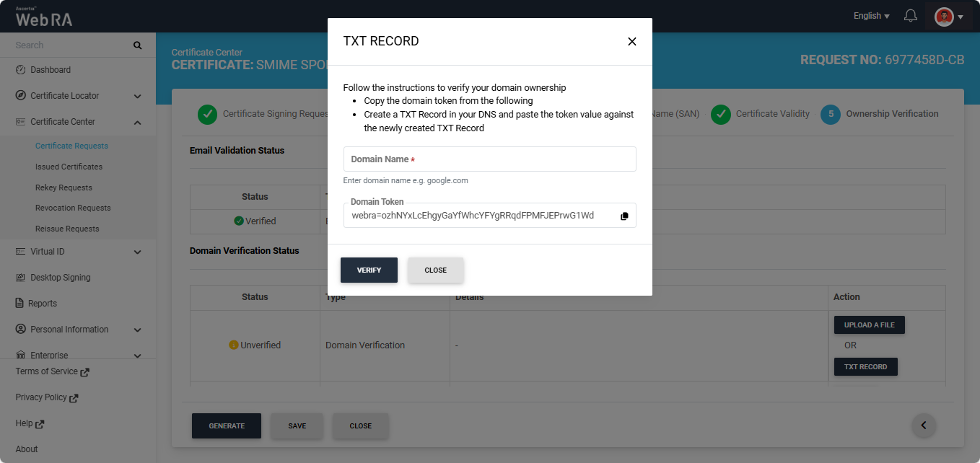Click the SAVE button
The height and width of the screenshot is (463, 980).
pyautogui.click(x=297, y=426)
